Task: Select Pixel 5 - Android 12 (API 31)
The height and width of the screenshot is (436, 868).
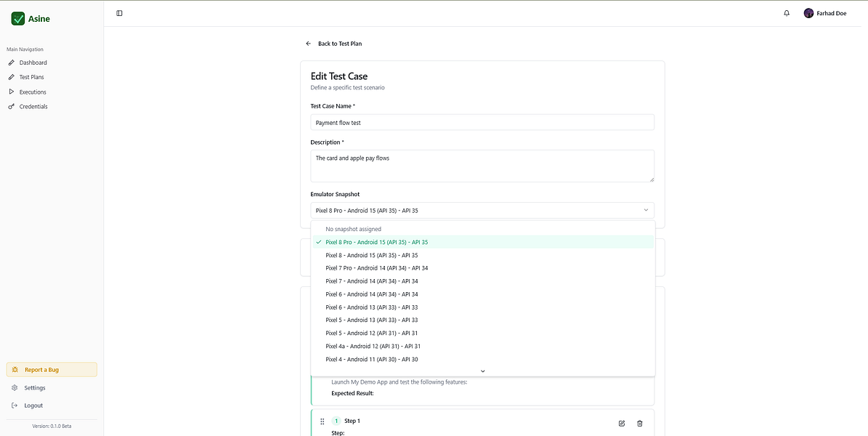Action: (483, 333)
